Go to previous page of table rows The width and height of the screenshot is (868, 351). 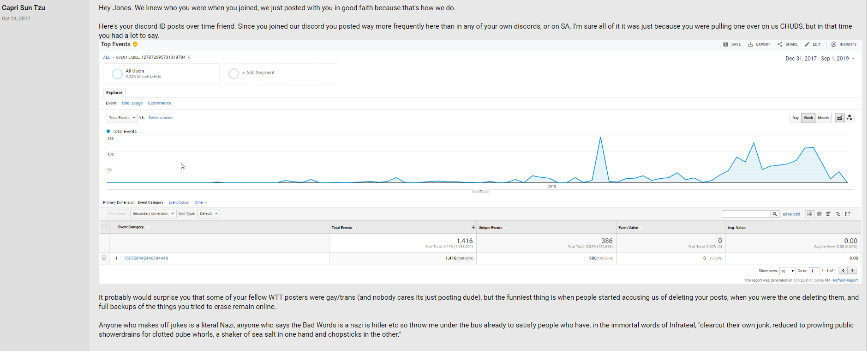843,271
